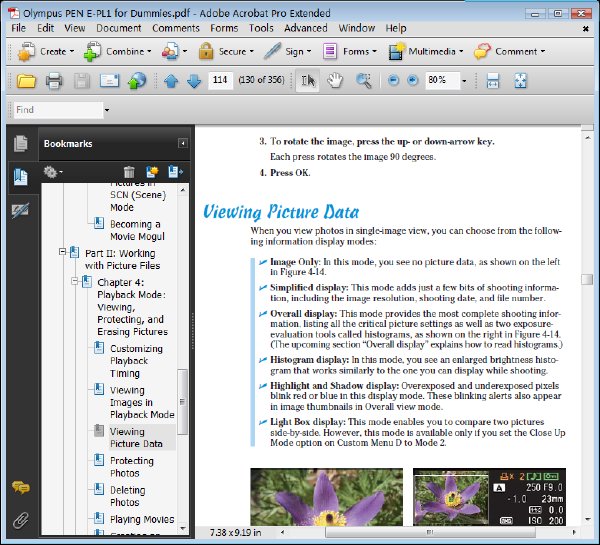
Task: Zoom in with the plus button
Action: point(412,80)
